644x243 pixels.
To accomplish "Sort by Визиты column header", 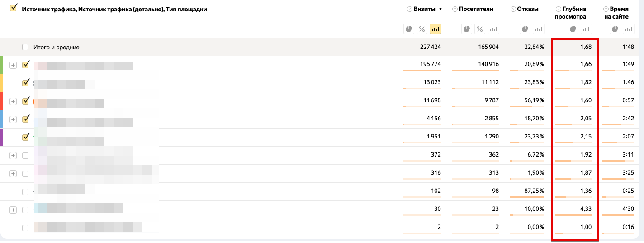I will pyautogui.click(x=425, y=9).
